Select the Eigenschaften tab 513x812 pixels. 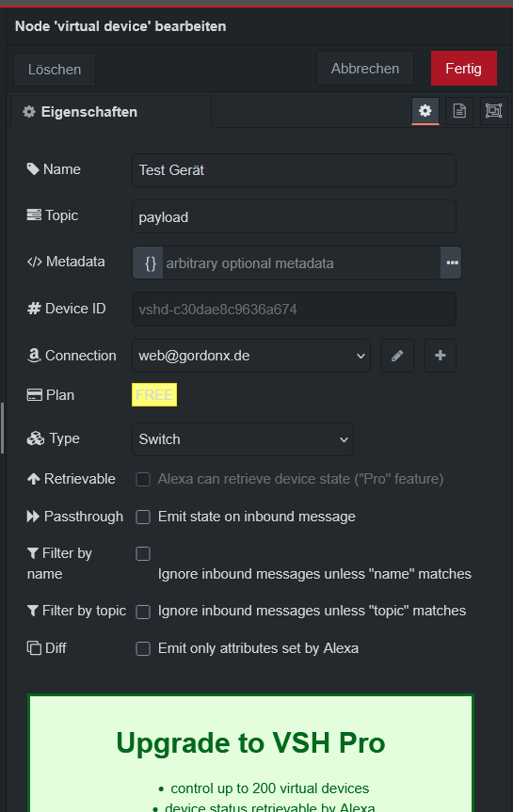111,112
